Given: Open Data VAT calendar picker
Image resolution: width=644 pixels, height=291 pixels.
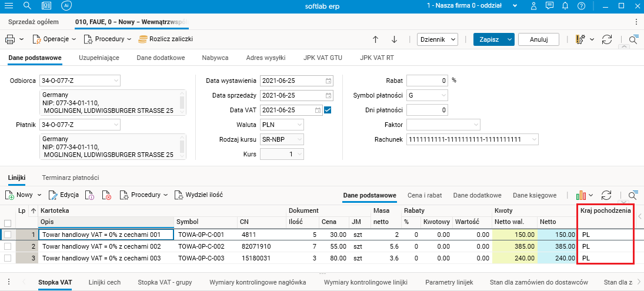Looking at the screenshot, I should pos(318,110).
